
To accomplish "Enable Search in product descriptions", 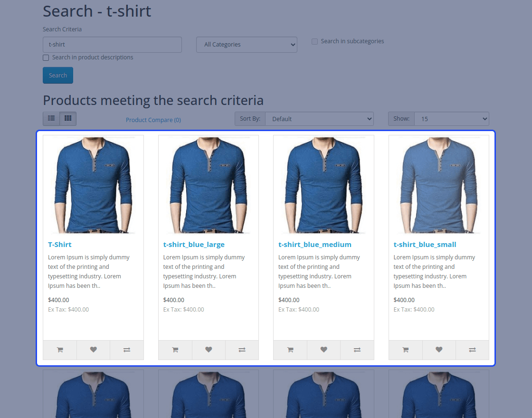I will (x=46, y=57).
